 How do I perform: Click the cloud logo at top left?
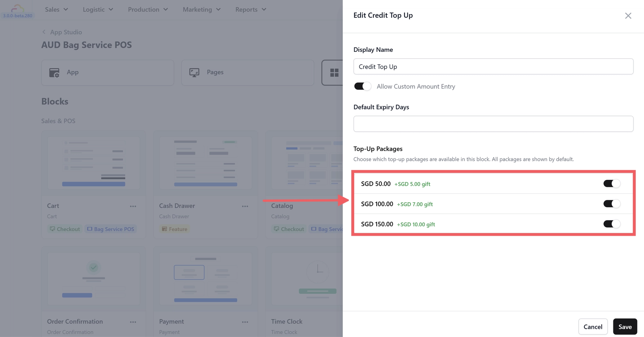click(17, 8)
